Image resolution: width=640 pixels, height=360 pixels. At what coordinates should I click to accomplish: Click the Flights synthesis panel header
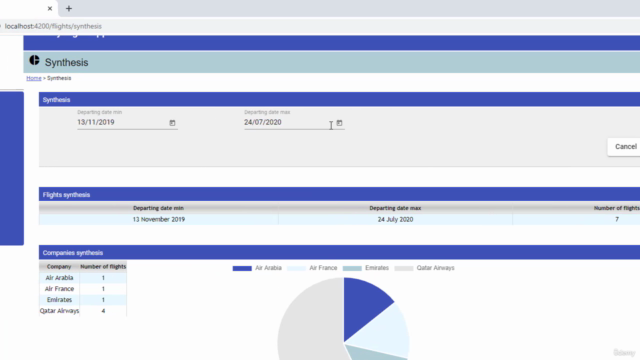point(339,195)
